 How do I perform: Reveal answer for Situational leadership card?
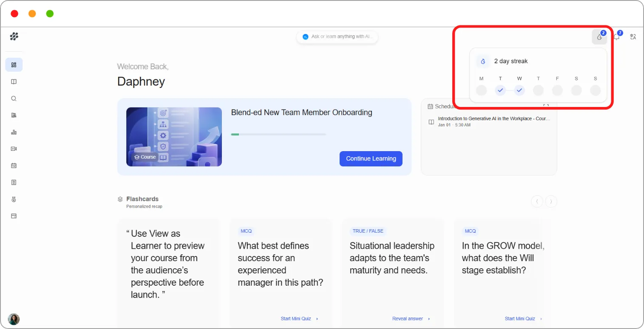411,318
